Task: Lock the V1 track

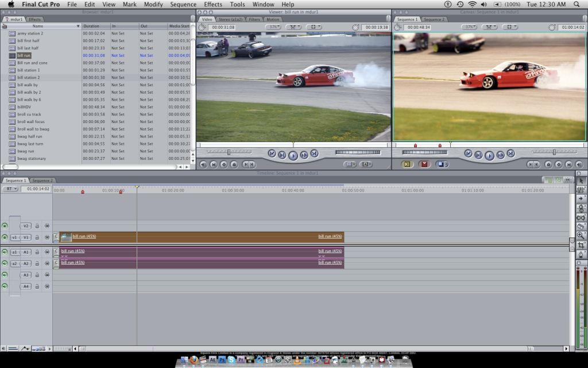Action: click(x=37, y=237)
